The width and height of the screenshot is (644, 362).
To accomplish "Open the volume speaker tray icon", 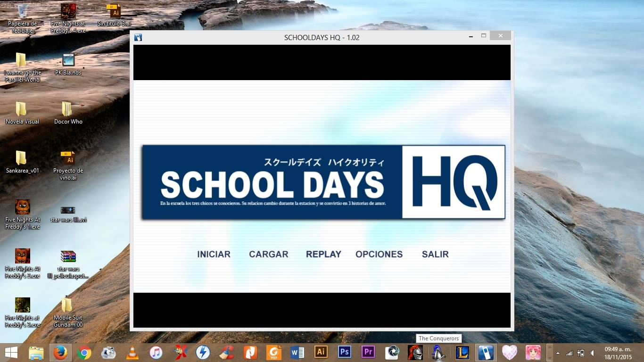I will pos(592,353).
